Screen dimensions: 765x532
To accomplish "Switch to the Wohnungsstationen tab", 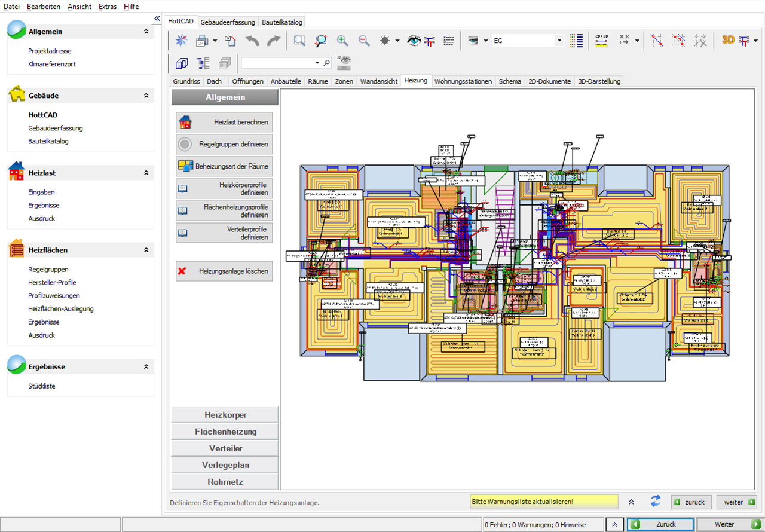I will [463, 81].
